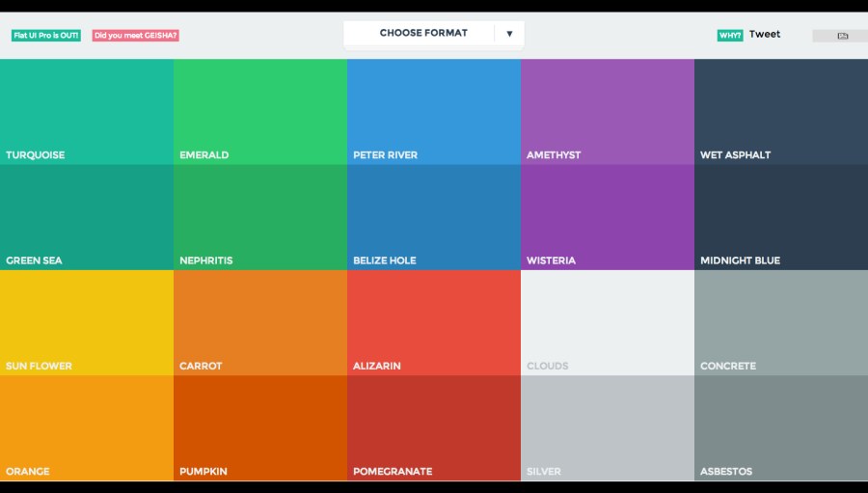Screen dimensions: 868x493
Task: Select the Sun Flower color
Action: pos(87,323)
